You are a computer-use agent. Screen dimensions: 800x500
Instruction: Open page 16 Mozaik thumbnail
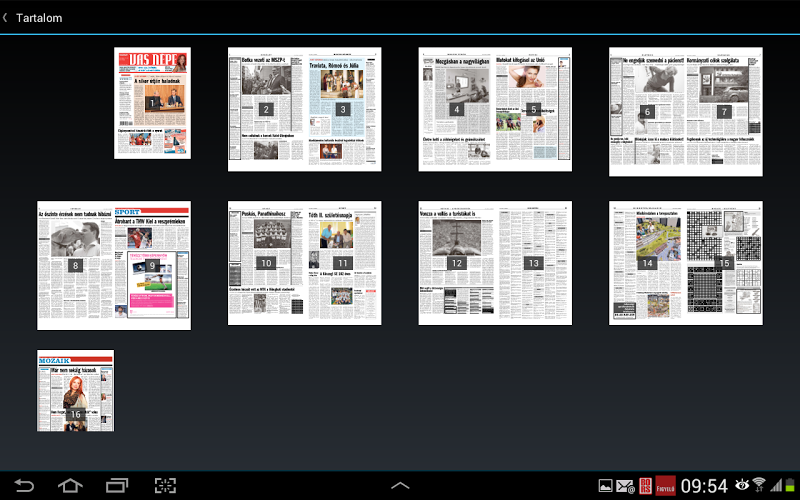coord(76,391)
